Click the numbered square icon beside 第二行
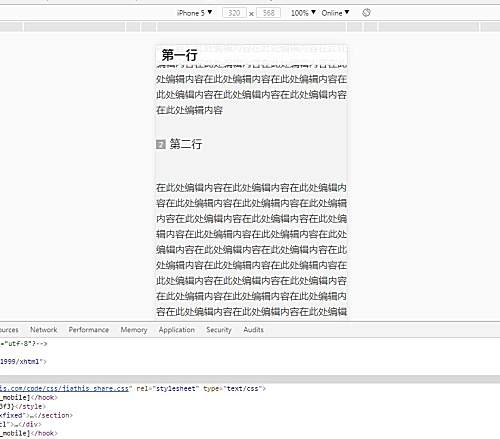500x439 pixels. (x=161, y=144)
